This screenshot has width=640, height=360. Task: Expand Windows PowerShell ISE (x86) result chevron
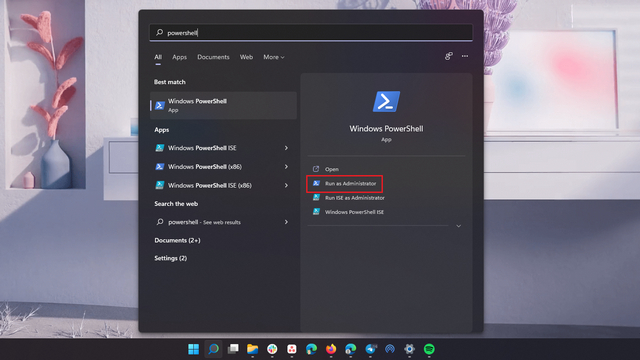[286, 185]
